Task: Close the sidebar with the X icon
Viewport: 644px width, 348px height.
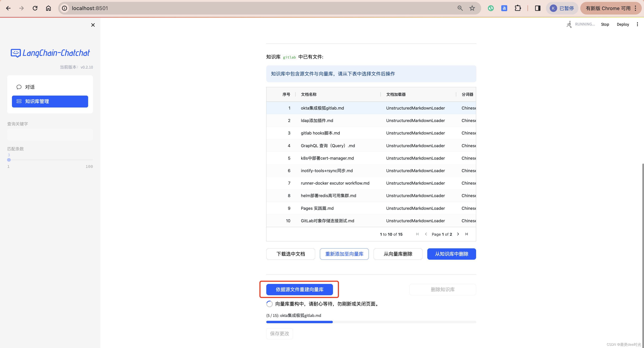Action: click(x=93, y=25)
